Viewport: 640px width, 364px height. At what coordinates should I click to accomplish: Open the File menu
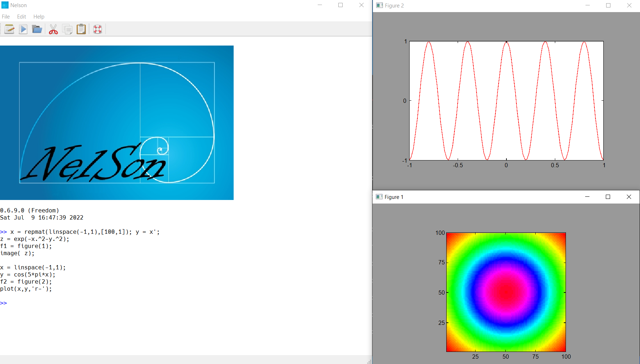pos(6,17)
